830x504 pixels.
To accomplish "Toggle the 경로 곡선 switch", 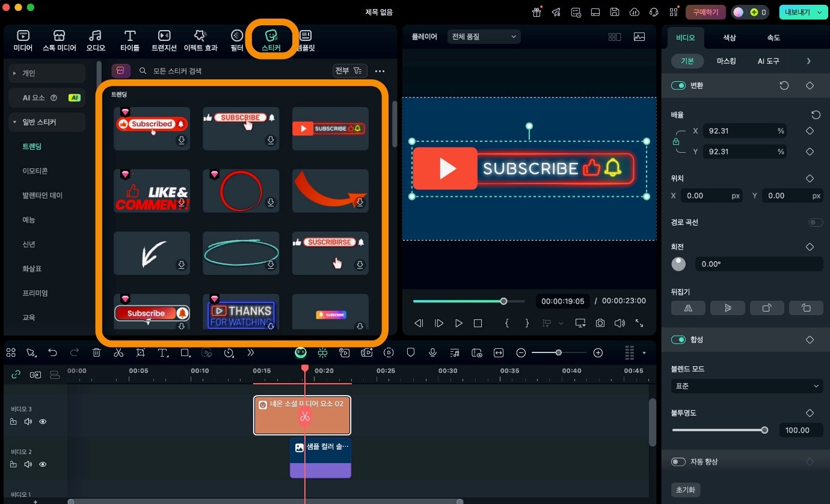I will coord(816,223).
